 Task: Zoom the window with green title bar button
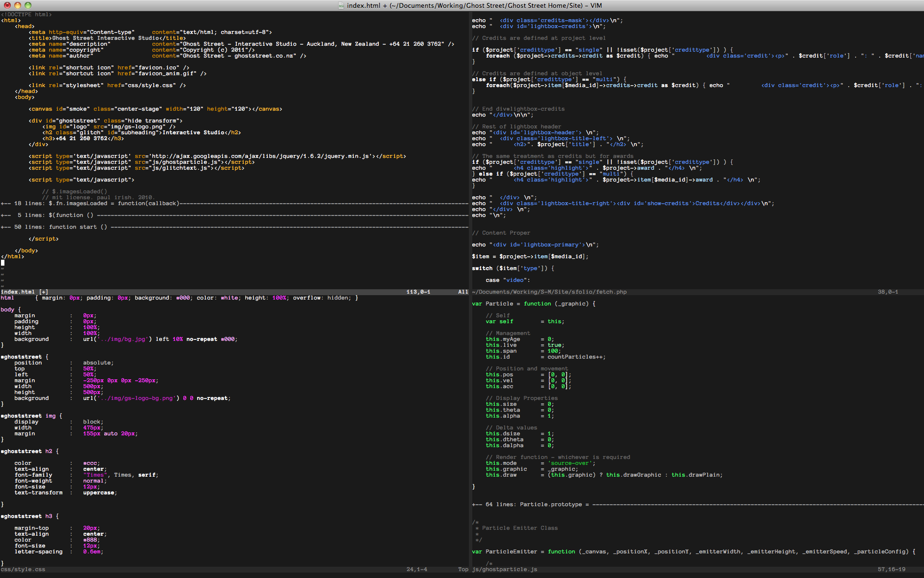click(x=28, y=5)
